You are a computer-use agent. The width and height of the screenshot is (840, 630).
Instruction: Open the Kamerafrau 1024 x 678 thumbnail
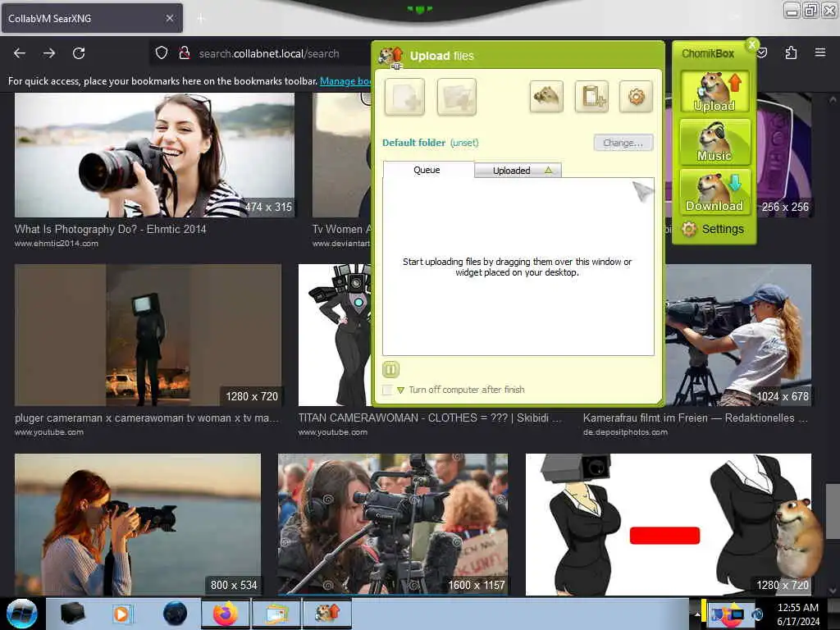[x=737, y=335]
